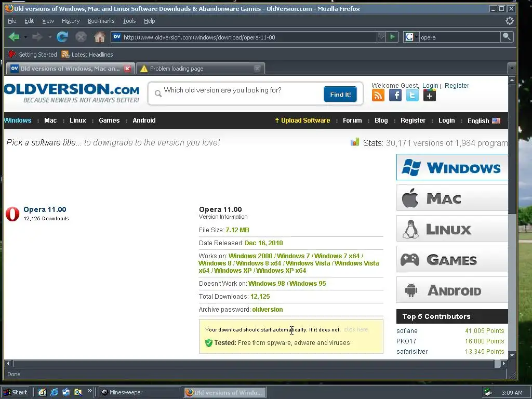Click Register link near Welcome Guest

click(x=457, y=86)
